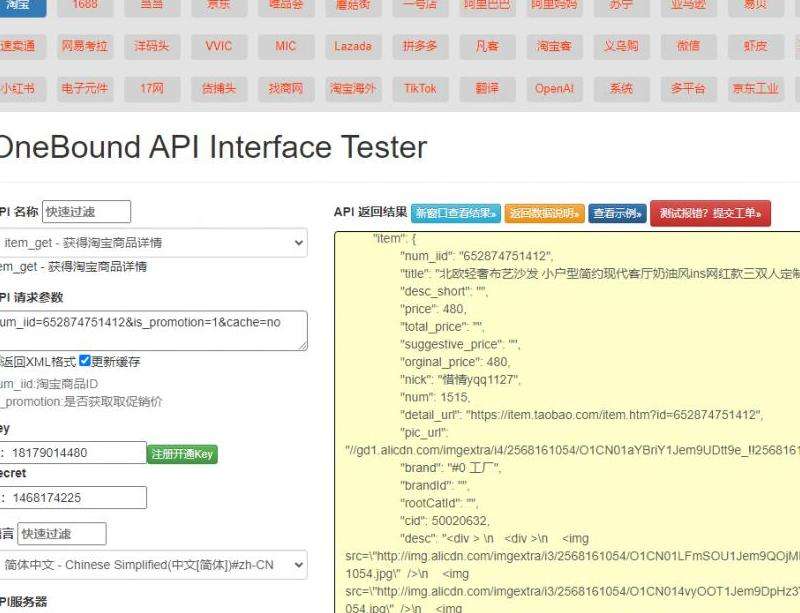The width and height of the screenshot is (800, 613).
Task: Go to the 洋码头 platform tab
Action: [x=152, y=46]
